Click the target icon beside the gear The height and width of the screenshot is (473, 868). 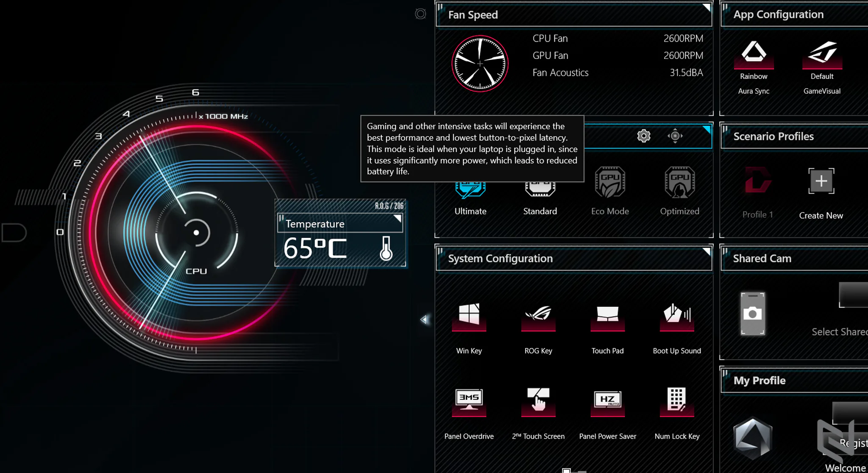[675, 136]
